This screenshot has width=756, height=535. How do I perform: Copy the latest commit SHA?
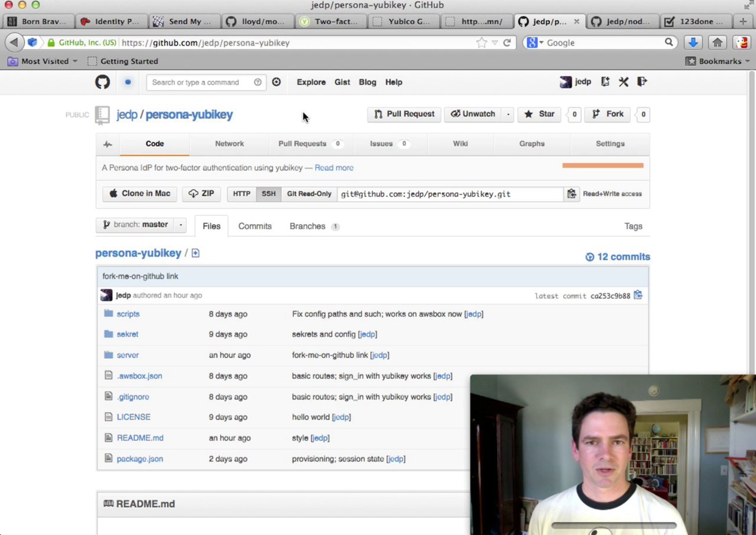[x=638, y=295]
